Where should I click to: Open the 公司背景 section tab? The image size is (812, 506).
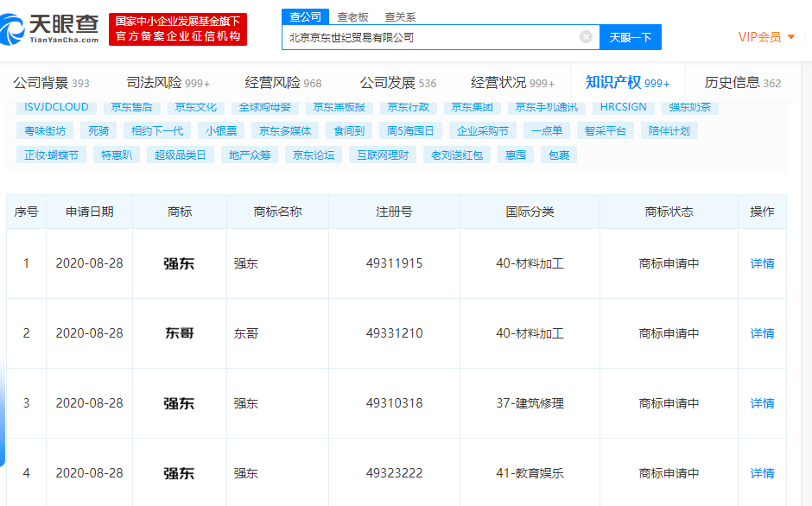pyautogui.click(x=51, y=83)
